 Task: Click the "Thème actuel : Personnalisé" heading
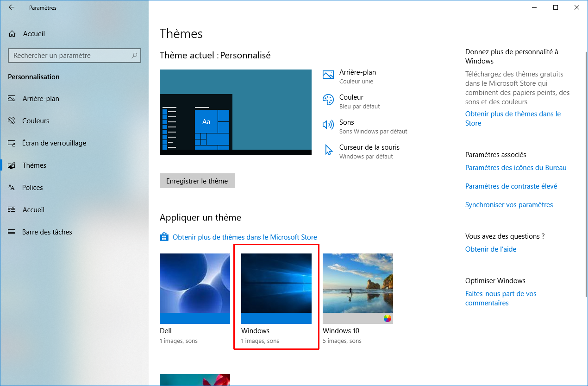(x=215, y=56)
